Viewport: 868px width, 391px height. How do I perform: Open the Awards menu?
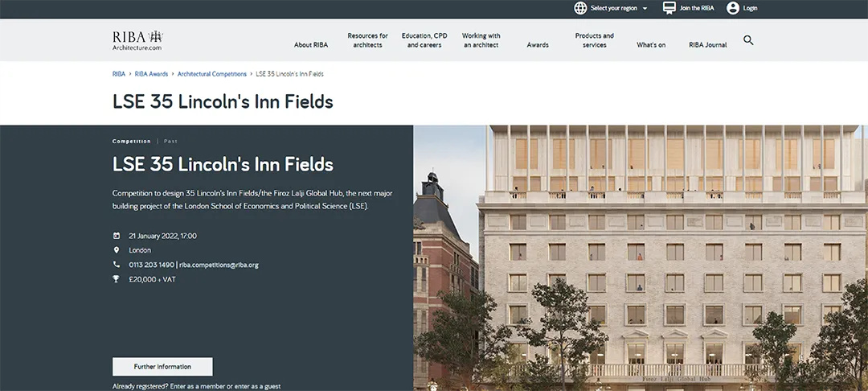538,45
